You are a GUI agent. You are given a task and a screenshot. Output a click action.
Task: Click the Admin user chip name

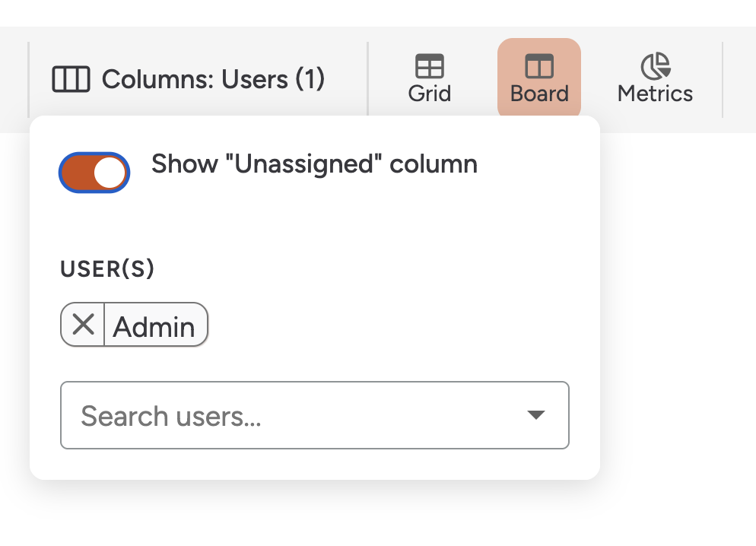point(154,327)
